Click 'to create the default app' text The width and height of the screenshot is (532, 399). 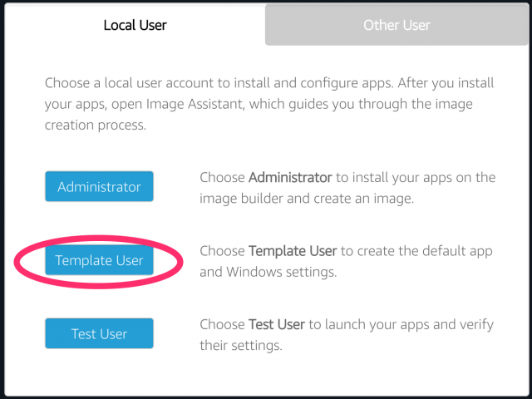(416, 251)
